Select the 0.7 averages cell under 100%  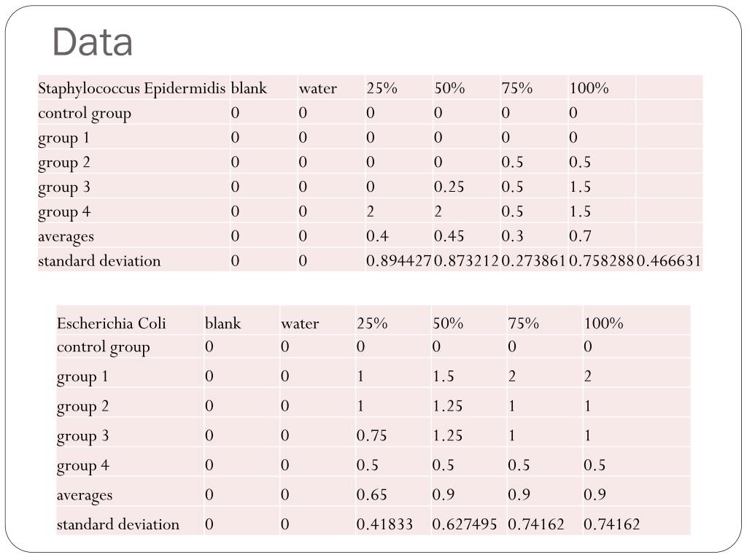pos(580,236)
